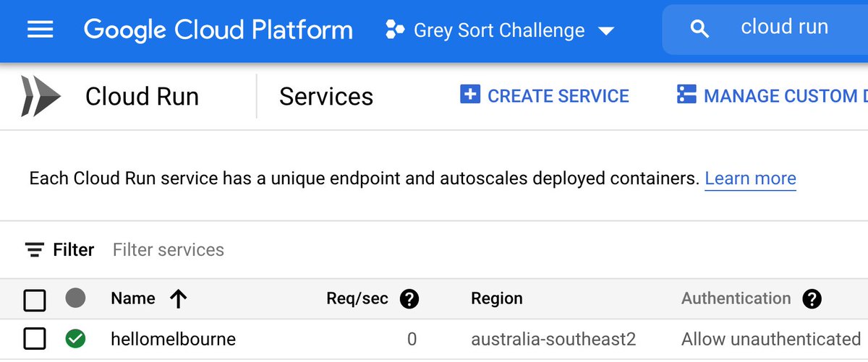
Task: Click the 0 req/sec value for hellomelbourne
Action: [x=412, y=340]
